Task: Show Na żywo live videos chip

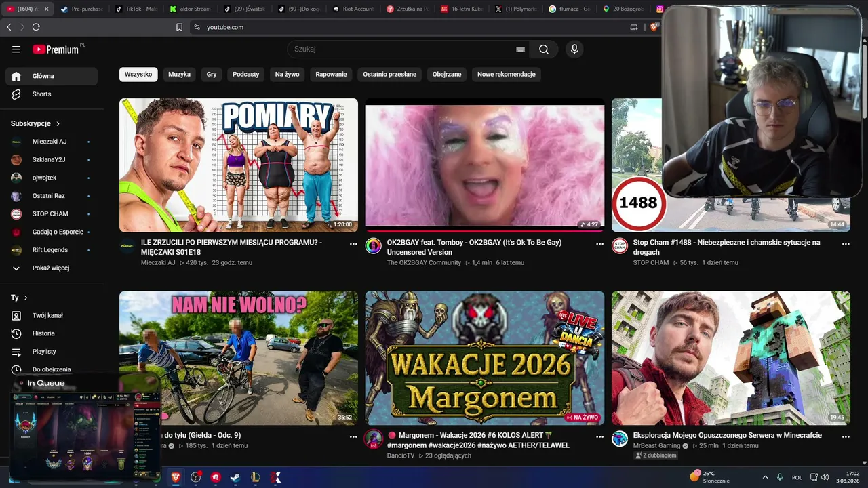Action: (x=288, y=75)
